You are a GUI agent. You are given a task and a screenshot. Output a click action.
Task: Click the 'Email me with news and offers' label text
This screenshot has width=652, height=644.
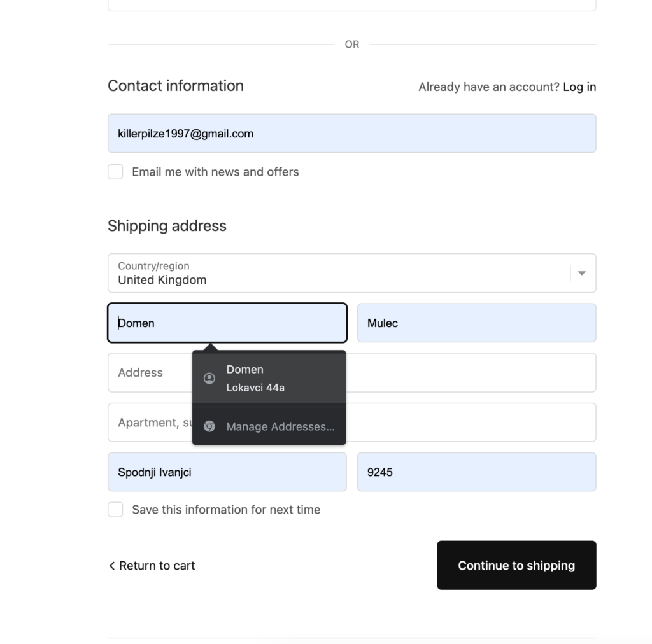215,172
